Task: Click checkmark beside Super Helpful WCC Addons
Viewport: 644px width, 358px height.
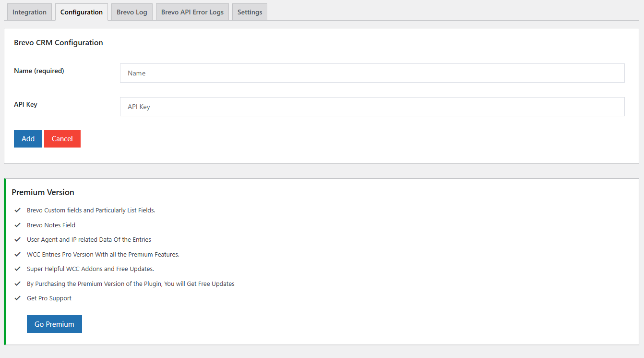Action: coord(18,269)
